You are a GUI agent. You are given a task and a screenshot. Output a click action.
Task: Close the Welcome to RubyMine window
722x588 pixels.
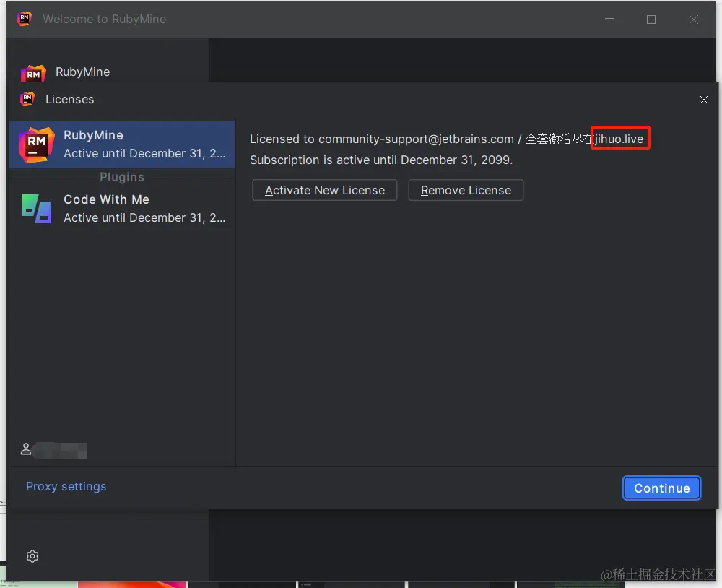pyautogui.click(x=693, y=20)
